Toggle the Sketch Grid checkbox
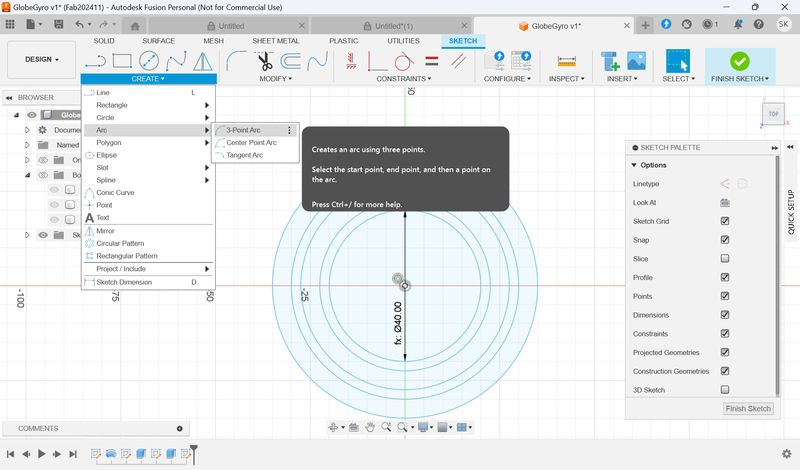The image size is (800, 470). [x=724, y=221]
